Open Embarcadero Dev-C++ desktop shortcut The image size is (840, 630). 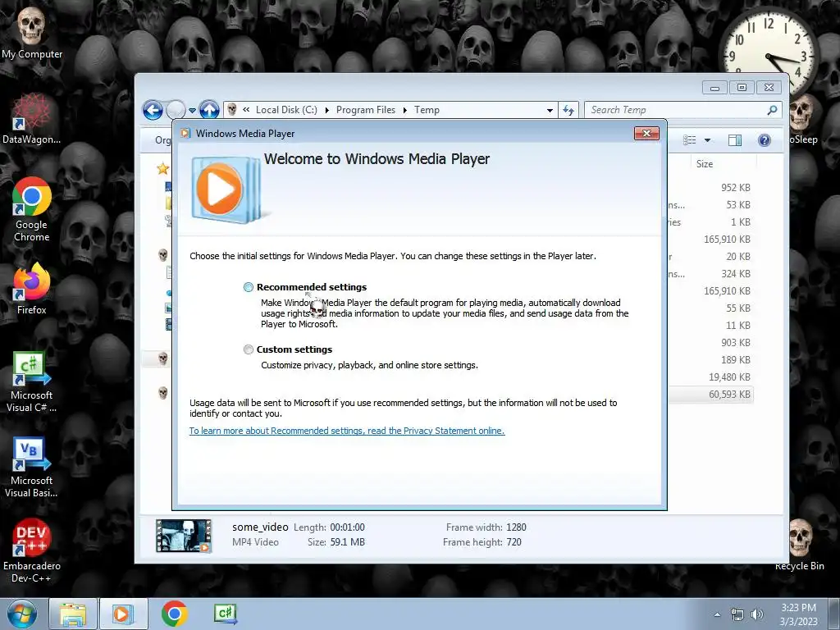(32, 551)
